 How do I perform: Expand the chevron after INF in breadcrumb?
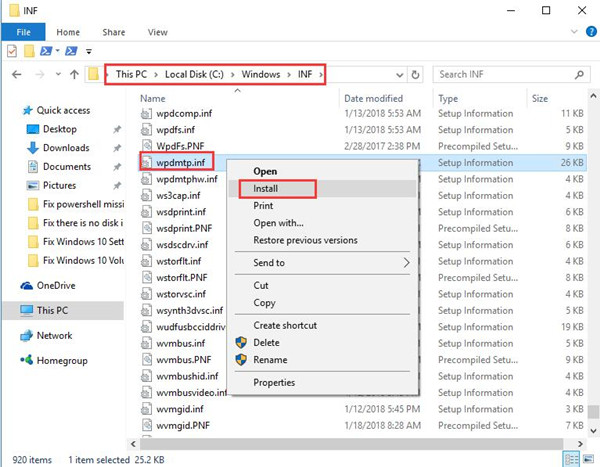click(x=321, y=75)
